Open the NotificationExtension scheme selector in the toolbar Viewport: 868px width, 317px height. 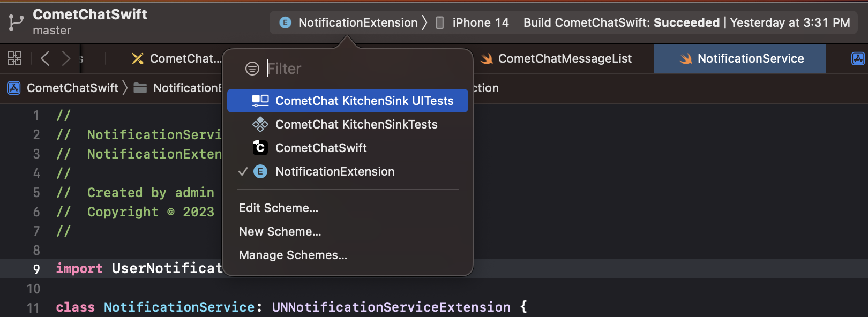[x=353, y=22]
